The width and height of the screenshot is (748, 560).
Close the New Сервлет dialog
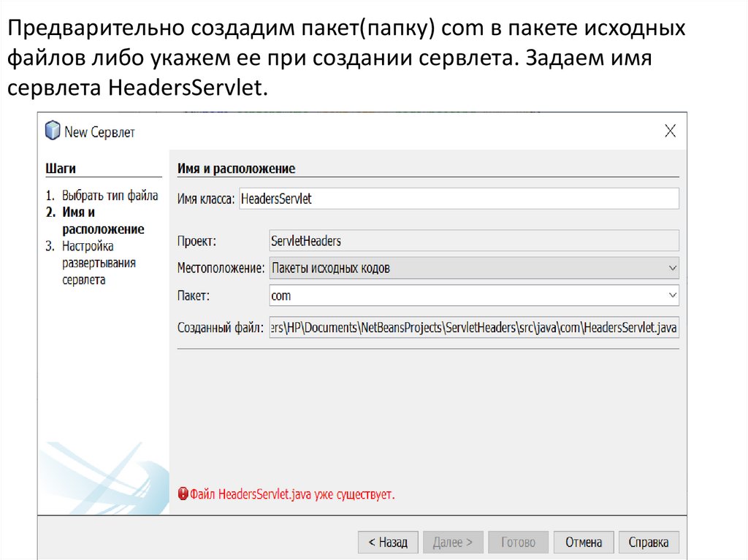[x=670, y=131]
